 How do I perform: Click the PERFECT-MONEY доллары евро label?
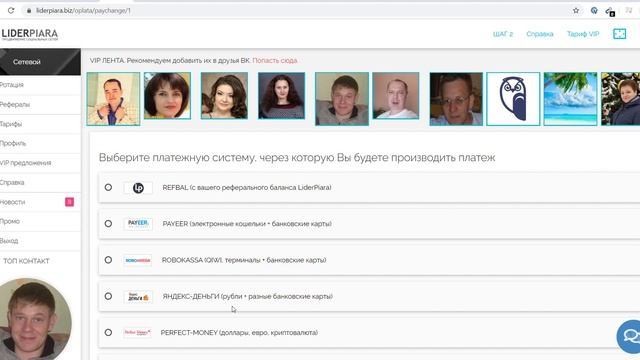pos(239,333)
